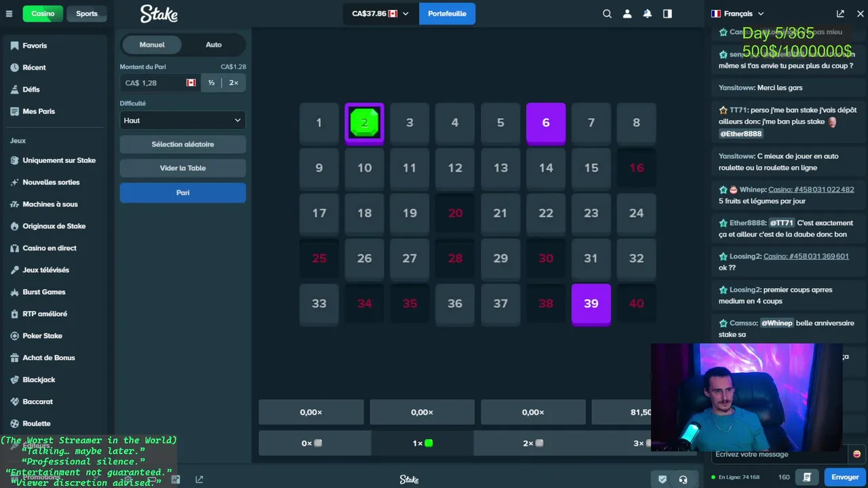Pop out the chat window icon
868x488 pixels.
pyautogui.click(x=840, y=14)
